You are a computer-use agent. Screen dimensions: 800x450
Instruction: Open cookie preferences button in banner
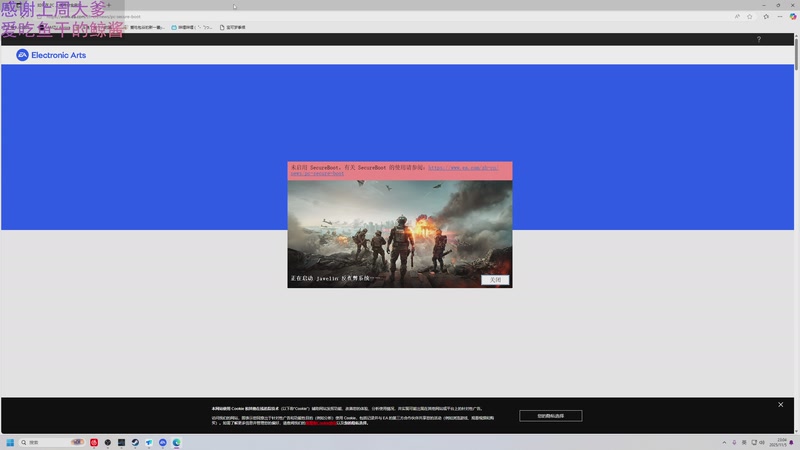point(551,416)
